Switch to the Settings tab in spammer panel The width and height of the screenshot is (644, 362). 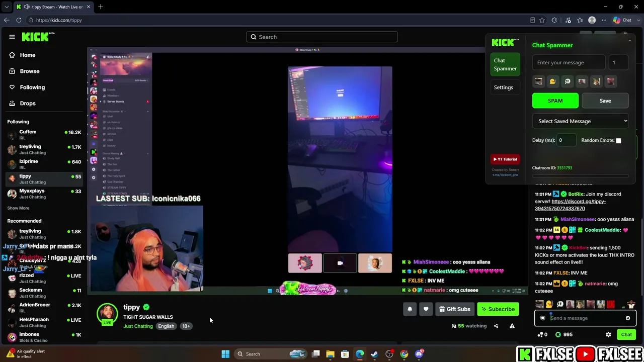pos(505,87)
